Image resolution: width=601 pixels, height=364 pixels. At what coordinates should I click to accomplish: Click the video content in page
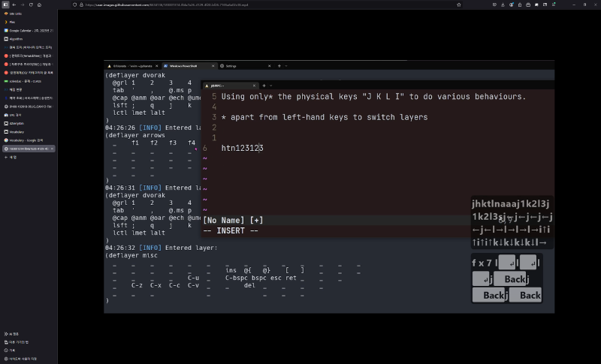[x=329, y=185]
